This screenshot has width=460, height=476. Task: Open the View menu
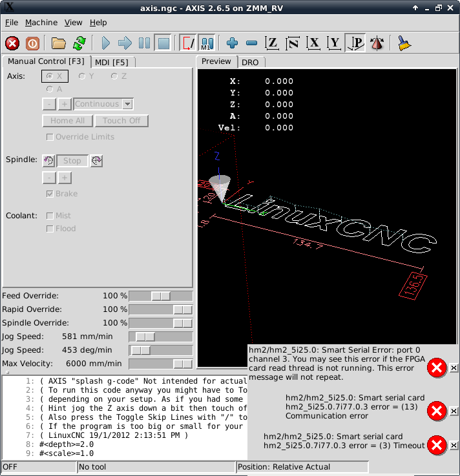click(x=73, y=23)
